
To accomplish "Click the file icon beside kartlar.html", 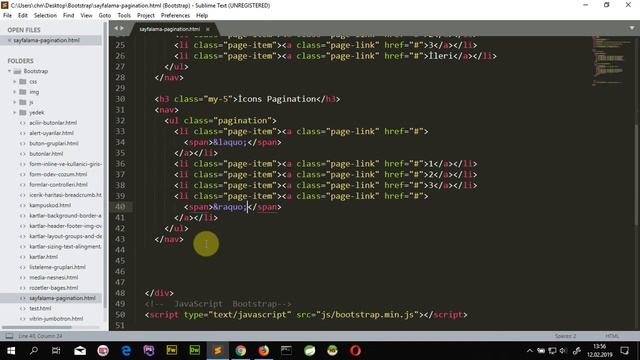I will (x=23, y=257).
